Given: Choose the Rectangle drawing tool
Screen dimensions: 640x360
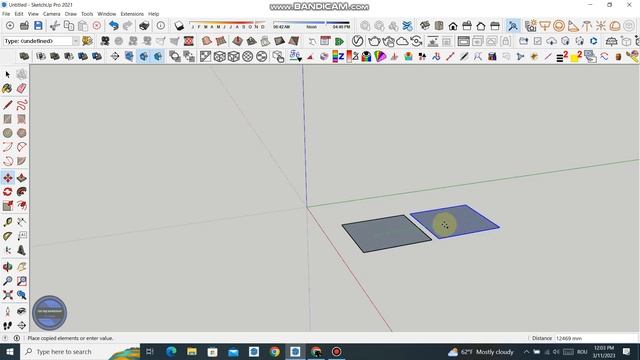Looking at the screenshot, I should 7,119.
